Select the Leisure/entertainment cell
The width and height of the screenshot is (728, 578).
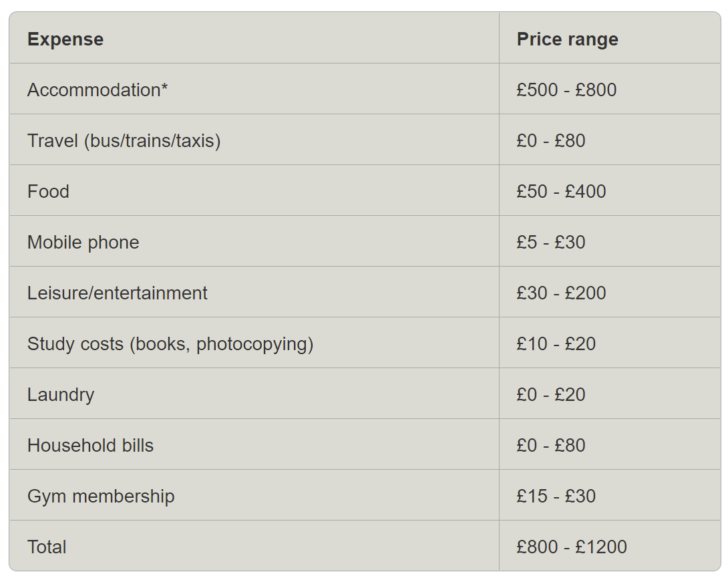click(x=254, y=292)
